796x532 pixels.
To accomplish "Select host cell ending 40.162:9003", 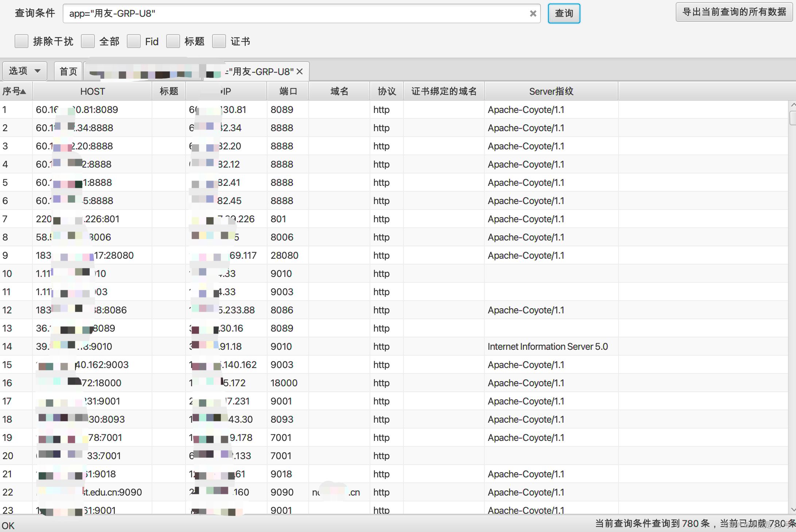I will coord(92,365).
